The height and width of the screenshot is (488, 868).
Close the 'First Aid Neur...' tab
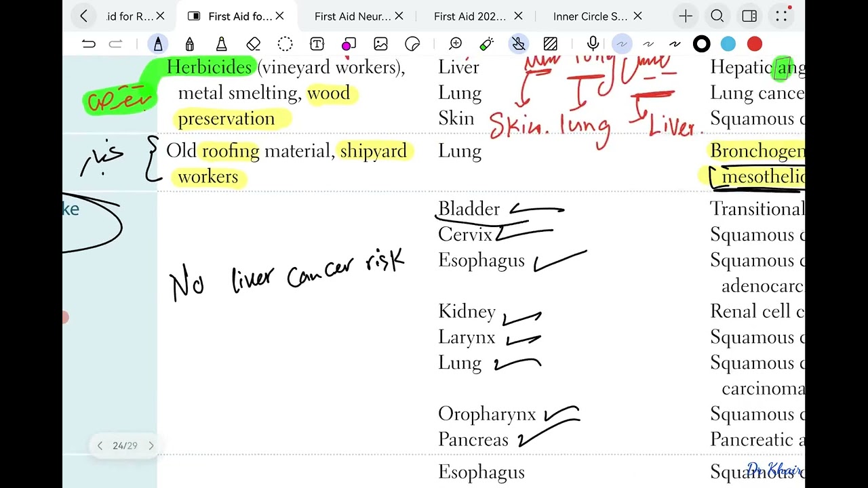[399, 16]
